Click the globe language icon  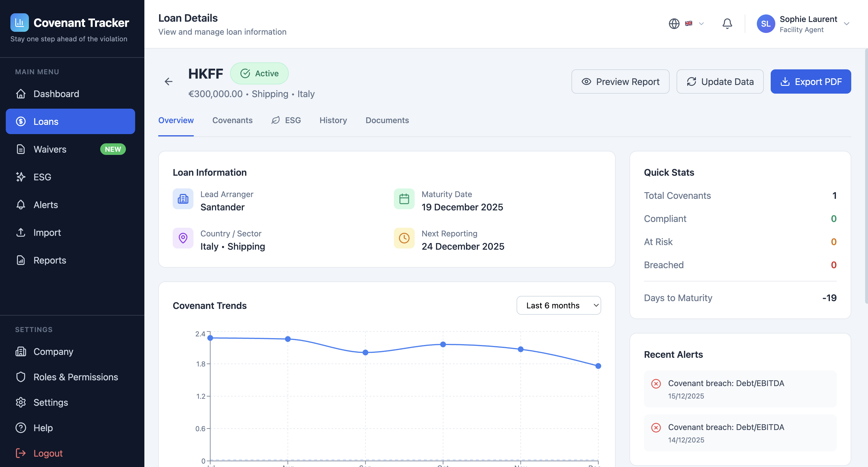click(x=674, y=24)
